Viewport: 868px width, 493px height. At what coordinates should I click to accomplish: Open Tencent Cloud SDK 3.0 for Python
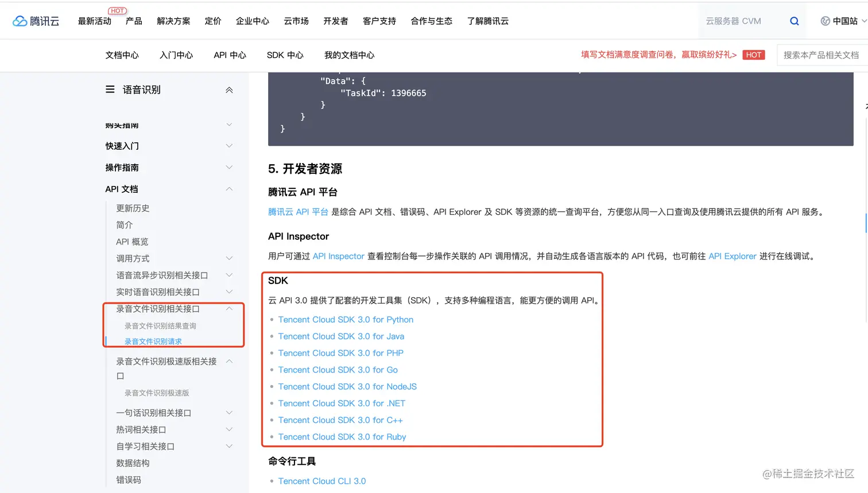pyautogui.click(x=346, y=320)
